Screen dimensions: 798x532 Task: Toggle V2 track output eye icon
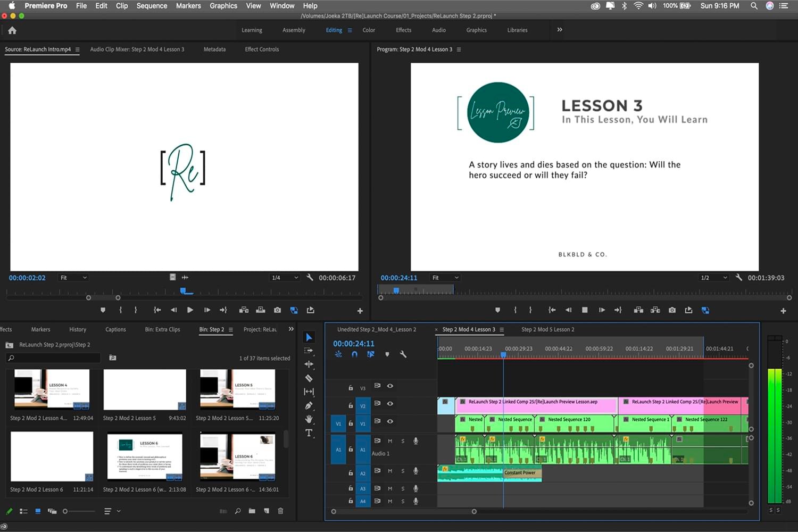(x=390, y=404)
